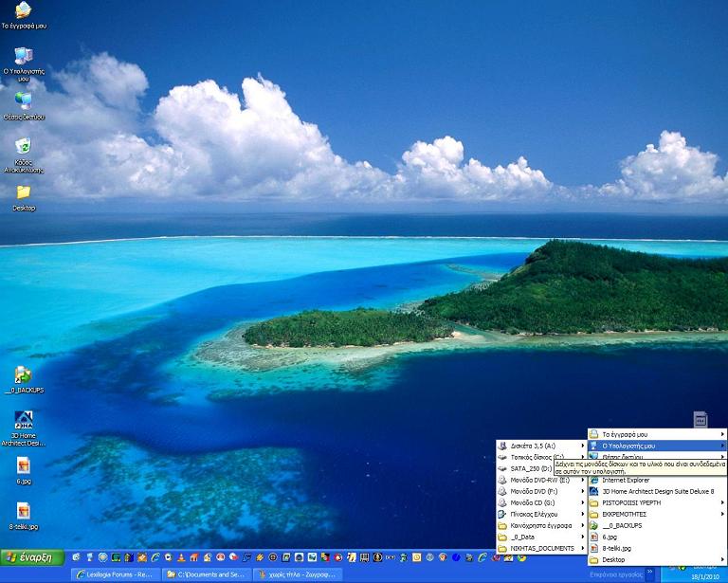Expand the Μονάδα DVD-RW (E:) submenu
Viewport: 728px width, 583px height.
click(x=541, y=480)
